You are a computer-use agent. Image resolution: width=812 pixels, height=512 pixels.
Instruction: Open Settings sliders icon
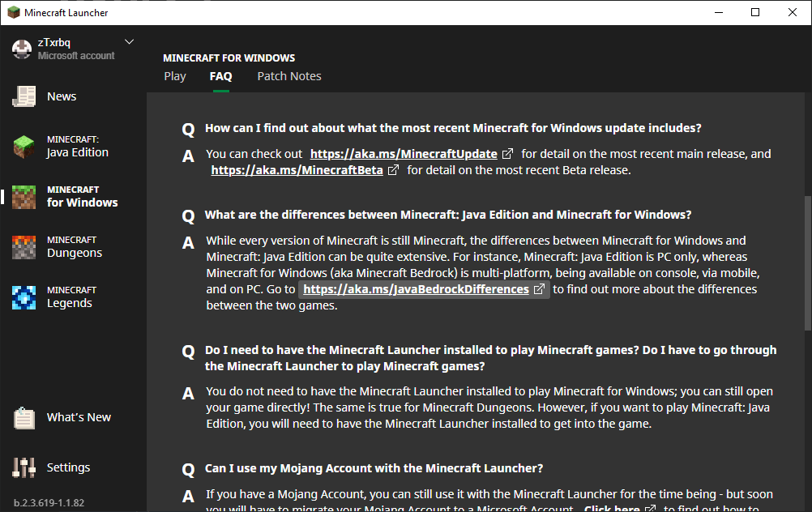[24, 467]
